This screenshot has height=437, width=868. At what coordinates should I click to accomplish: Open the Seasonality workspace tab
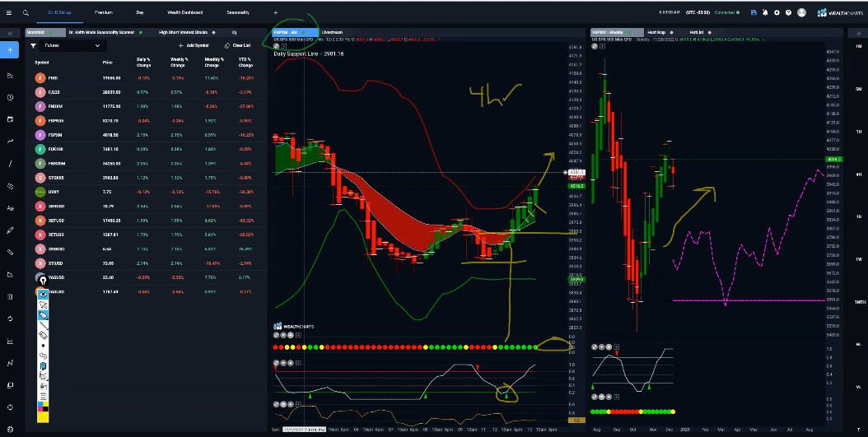pyautogui.click(x=238, y=12)
